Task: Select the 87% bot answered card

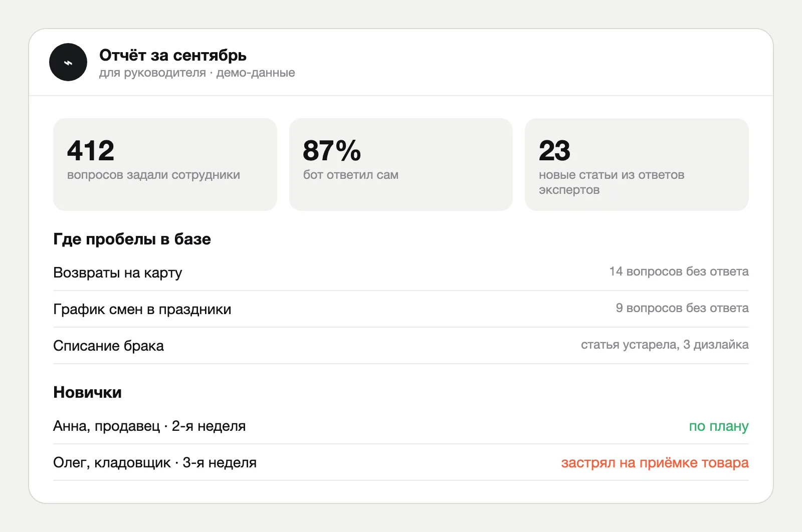Action: [401, 164]
